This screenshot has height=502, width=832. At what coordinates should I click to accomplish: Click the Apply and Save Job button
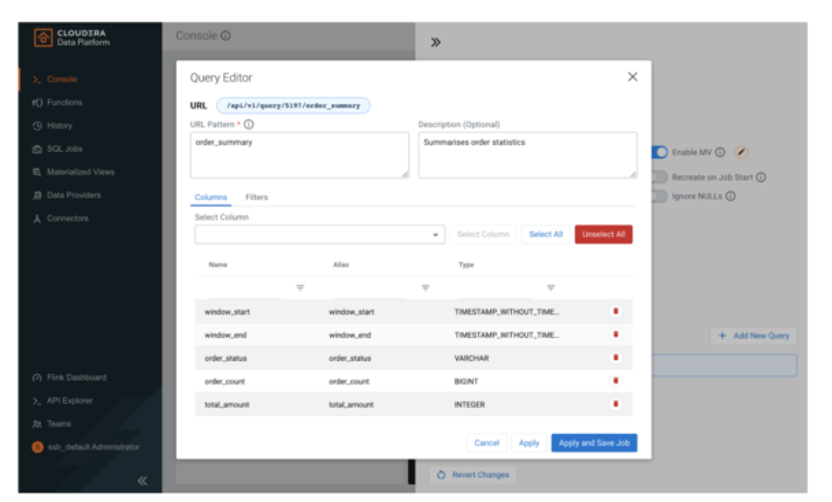pos(593,443)
